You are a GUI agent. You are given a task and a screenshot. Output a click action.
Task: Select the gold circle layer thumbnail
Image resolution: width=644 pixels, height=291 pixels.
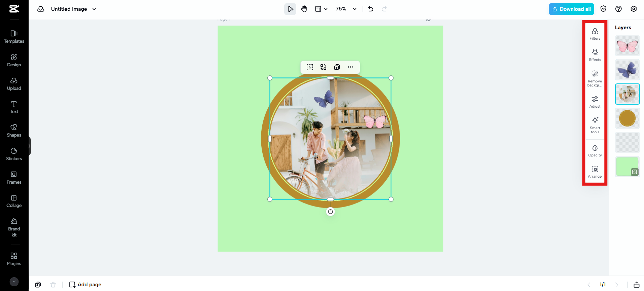click(x=628, y=118)
